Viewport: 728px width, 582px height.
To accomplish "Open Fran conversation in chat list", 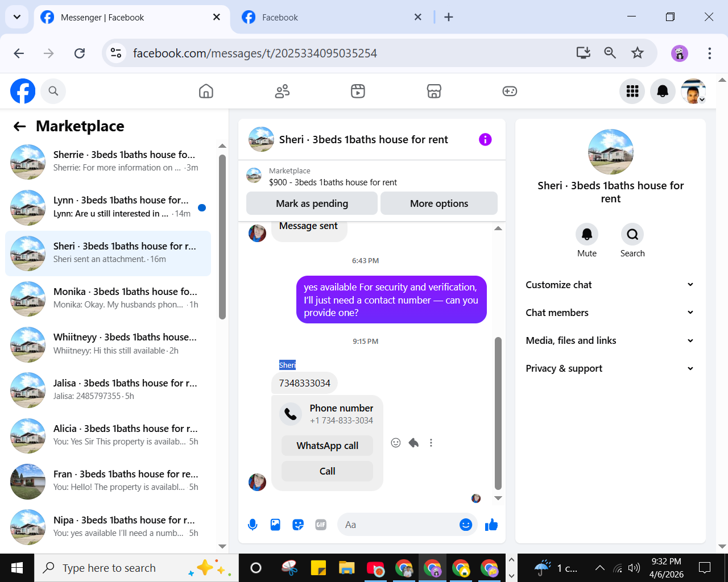I will point(108,481).
